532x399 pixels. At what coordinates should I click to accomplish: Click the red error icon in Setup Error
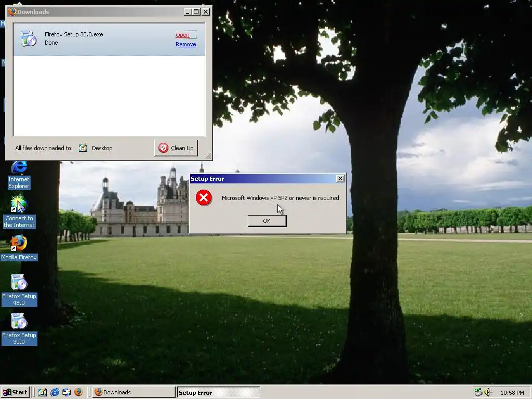(204, 198)
